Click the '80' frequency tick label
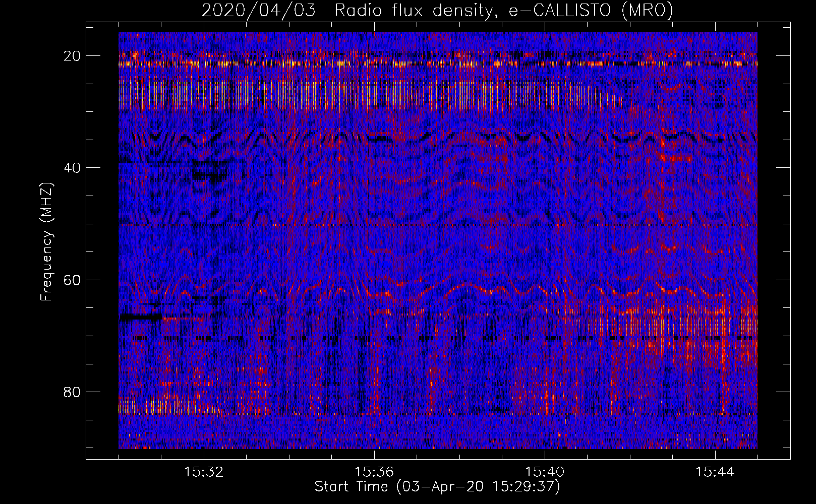 73,392
